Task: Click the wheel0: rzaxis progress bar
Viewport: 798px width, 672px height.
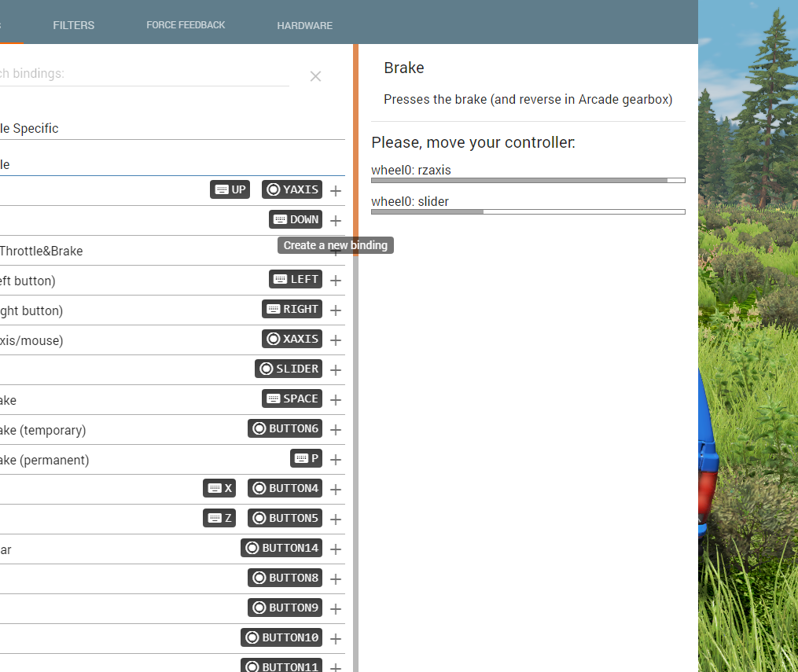Action: point(528,181)
